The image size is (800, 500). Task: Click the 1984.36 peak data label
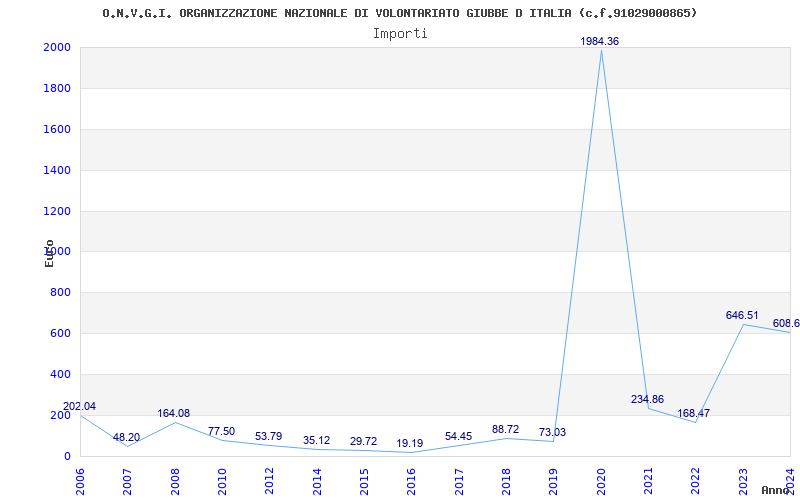600,41
